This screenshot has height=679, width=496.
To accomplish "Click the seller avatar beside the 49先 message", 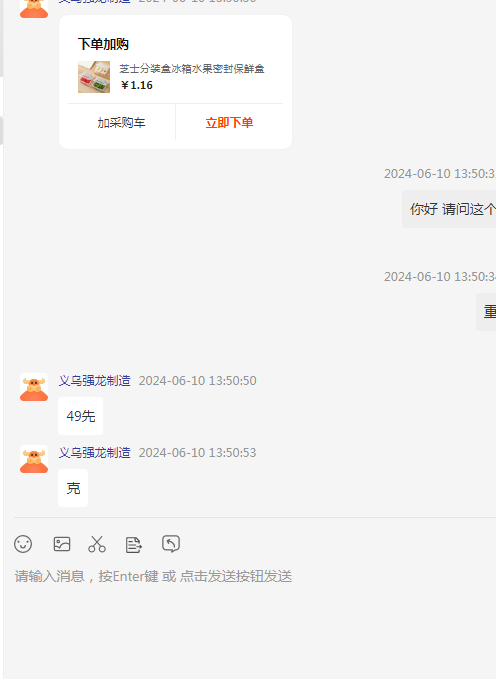I will (34, 387).
